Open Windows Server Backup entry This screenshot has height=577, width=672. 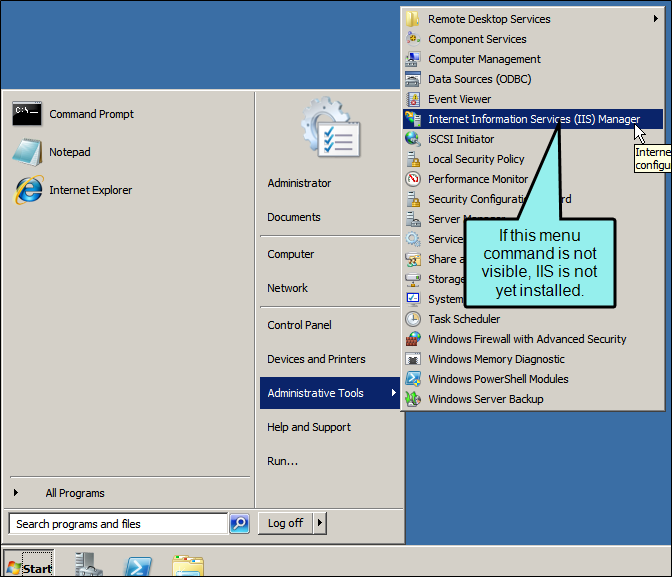(533, 399)
